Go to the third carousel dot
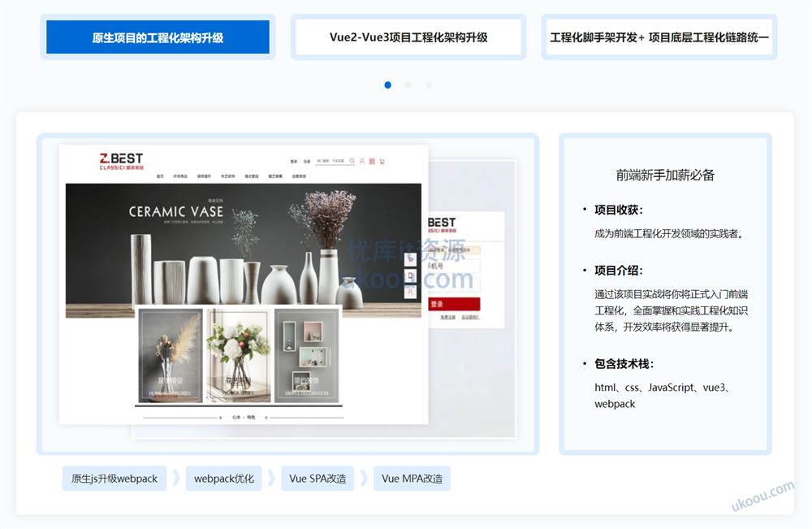 pos(428,85)
